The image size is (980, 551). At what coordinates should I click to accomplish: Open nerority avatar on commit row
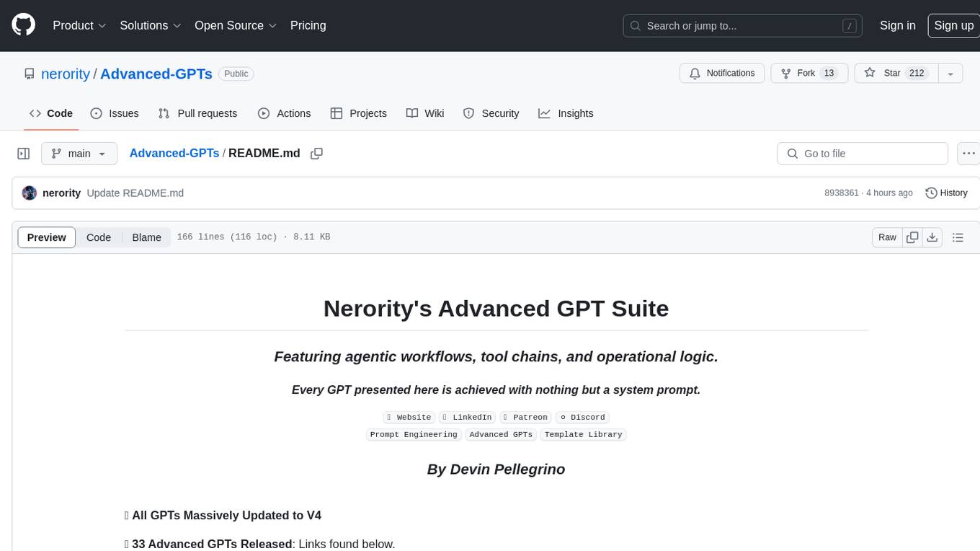pyautogui.click(x=30, y=193)
